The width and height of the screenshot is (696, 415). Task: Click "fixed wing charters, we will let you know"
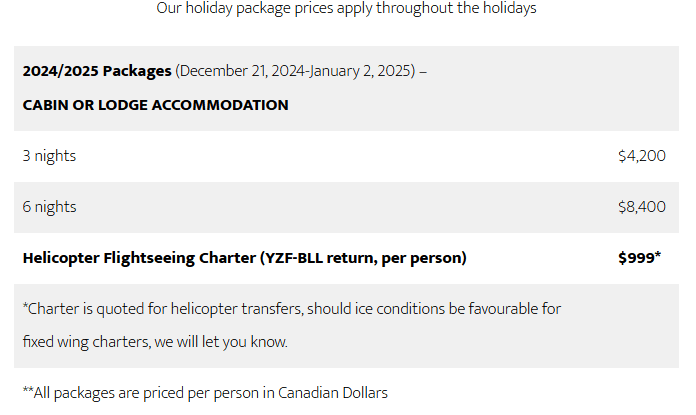point(155,342)
